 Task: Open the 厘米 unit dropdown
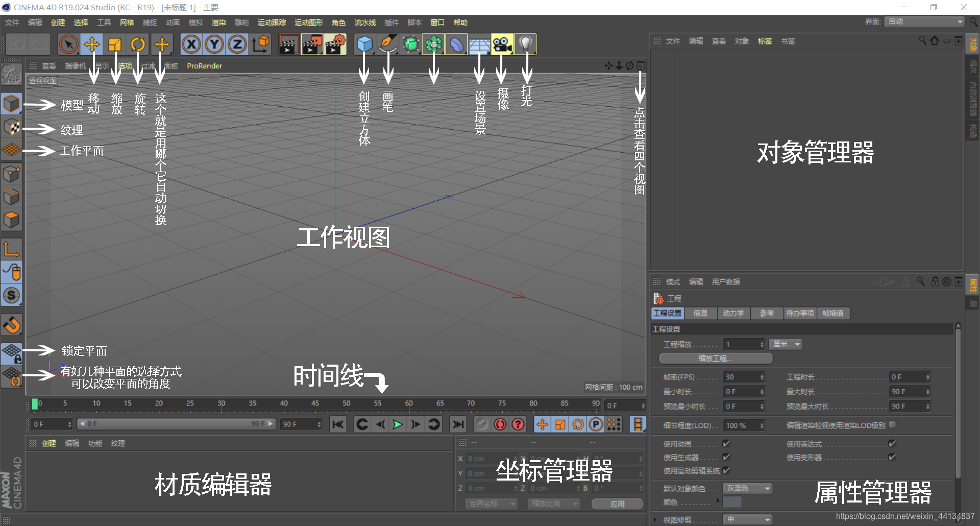coord(786,344)
